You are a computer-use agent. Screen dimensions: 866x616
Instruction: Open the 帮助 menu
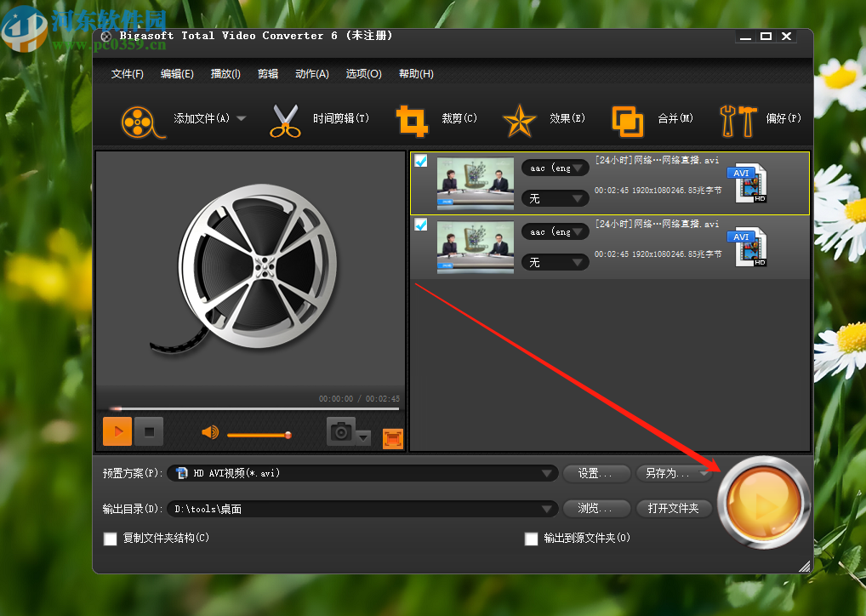pos(415,74)
